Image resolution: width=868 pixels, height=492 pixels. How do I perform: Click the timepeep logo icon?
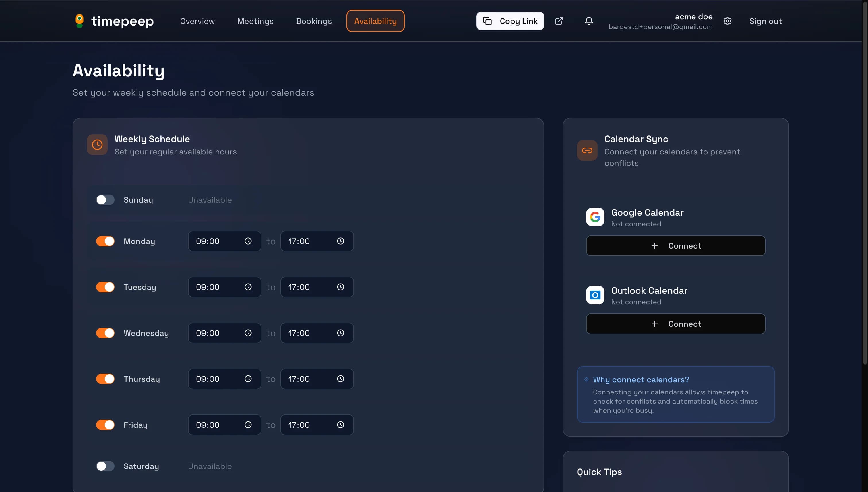tap(80, 21)
